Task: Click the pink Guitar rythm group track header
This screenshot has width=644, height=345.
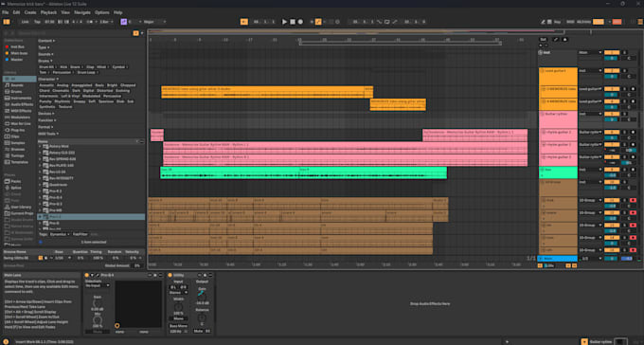Action: coord(558,119)
